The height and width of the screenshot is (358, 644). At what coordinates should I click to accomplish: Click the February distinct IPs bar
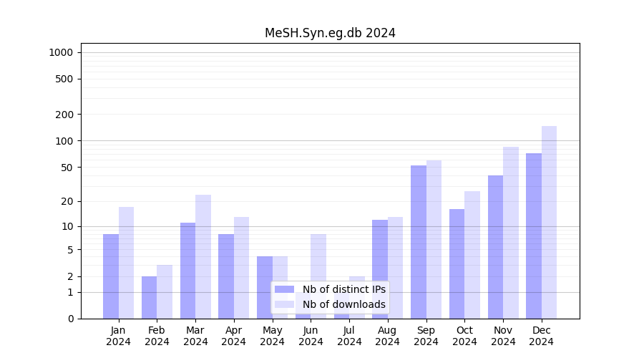point(149,297)
